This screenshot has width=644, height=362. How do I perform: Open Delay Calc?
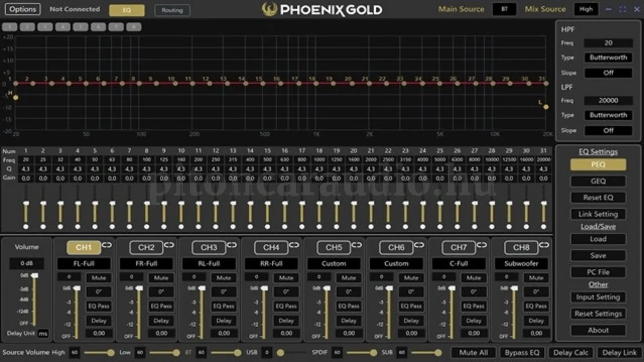[x=571, y=353]
